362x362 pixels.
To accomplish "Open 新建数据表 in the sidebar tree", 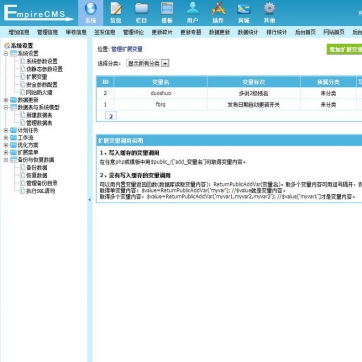I will click(40, 115).
